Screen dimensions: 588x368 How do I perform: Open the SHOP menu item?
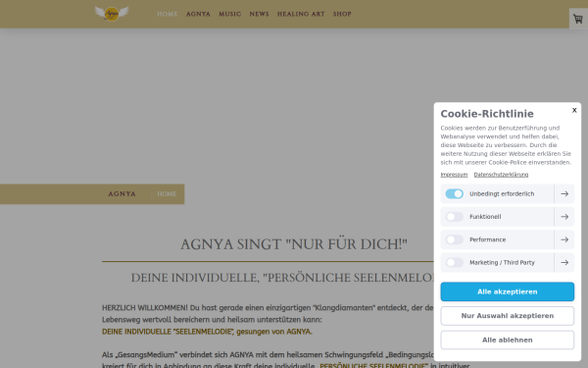coord(342,14)
